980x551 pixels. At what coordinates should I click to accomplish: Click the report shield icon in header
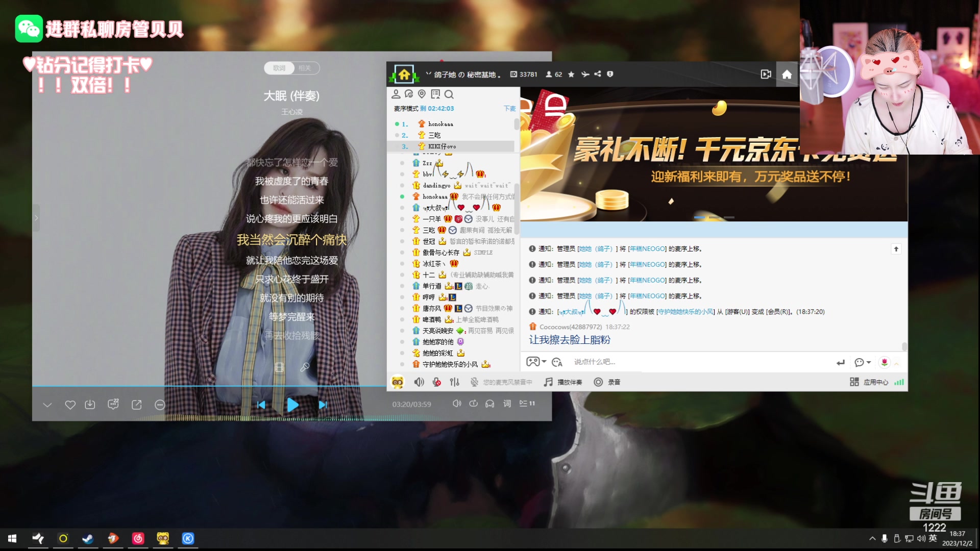pyautogui.click(x=610, y=74)
